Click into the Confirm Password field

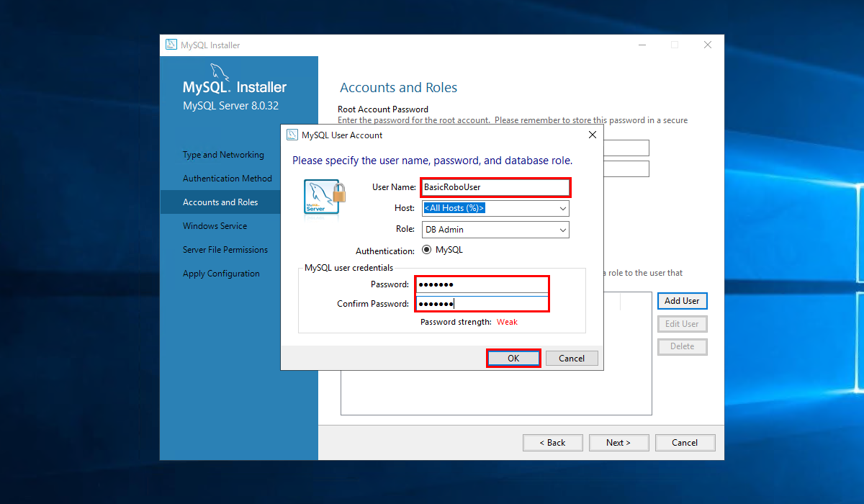(x=482, y=303)
